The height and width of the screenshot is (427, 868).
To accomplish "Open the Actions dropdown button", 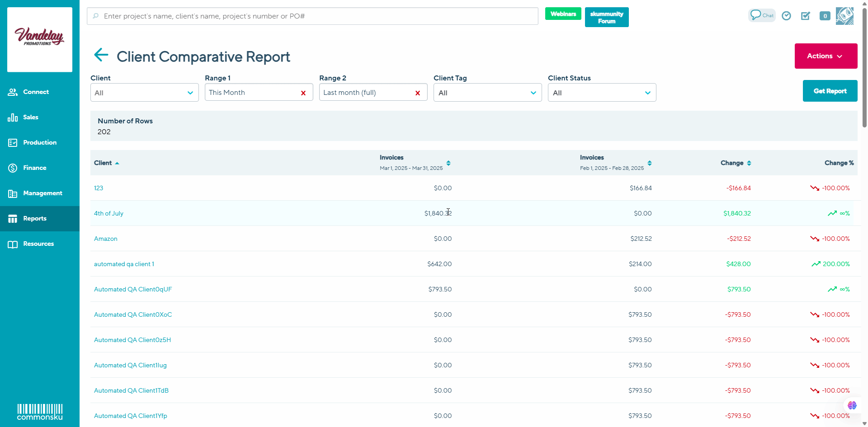I will click(826, 56).
